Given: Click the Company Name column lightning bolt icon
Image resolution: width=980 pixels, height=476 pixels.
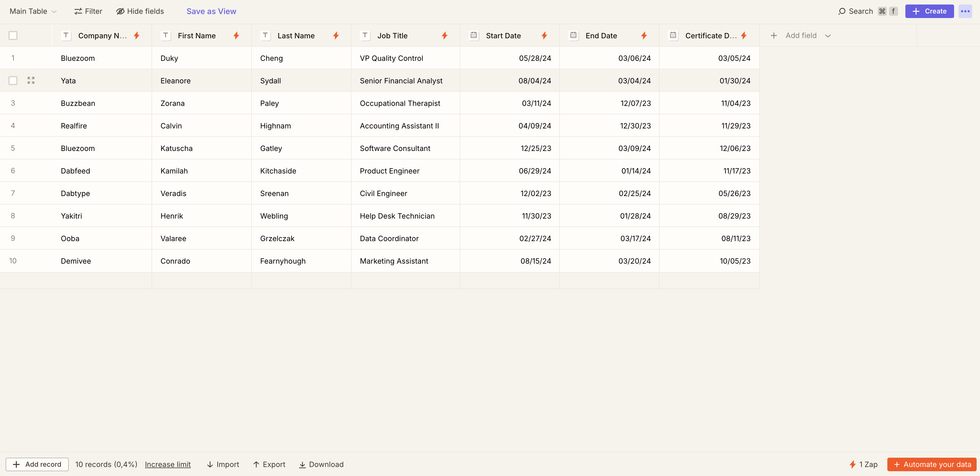Looking at the screenshot, I should pyautogui.click(x=137, y=36).
